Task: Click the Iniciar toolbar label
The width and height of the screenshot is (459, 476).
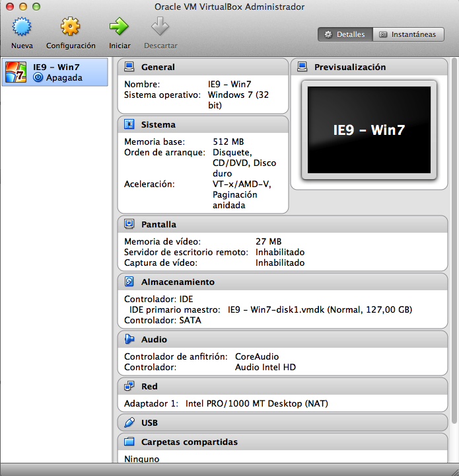Action: pyautogui.click(x=120, y=46)
